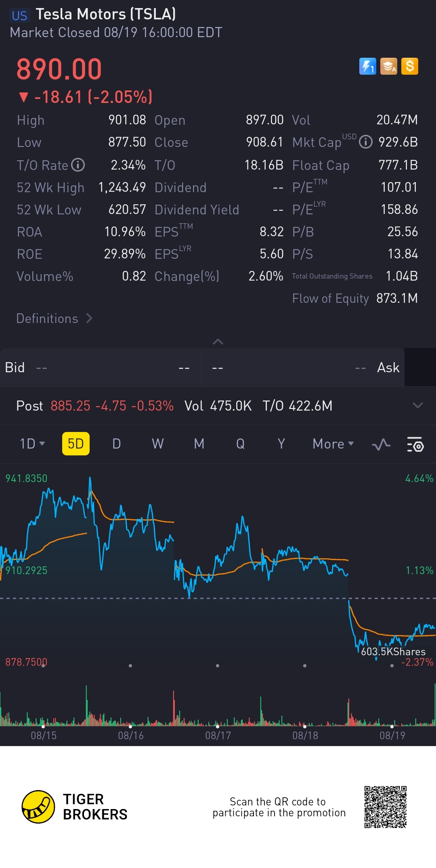Select the 5D chart tab

coord(76,444)
